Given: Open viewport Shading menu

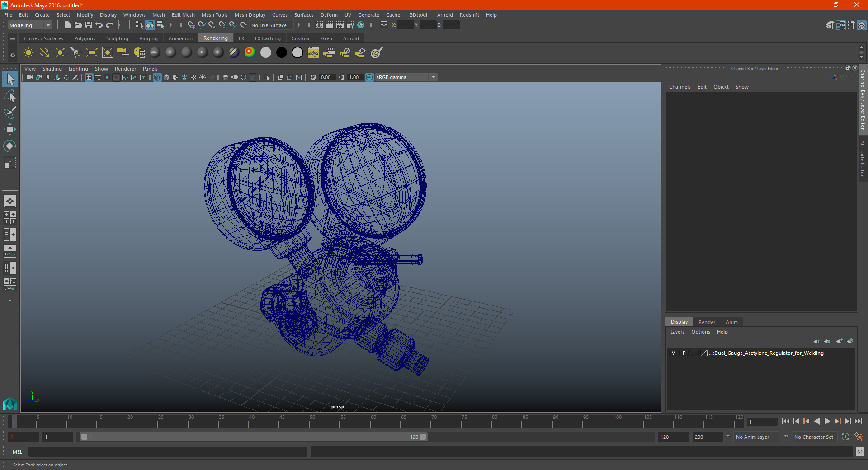Looking at the screenshot, I should point(52,69).
